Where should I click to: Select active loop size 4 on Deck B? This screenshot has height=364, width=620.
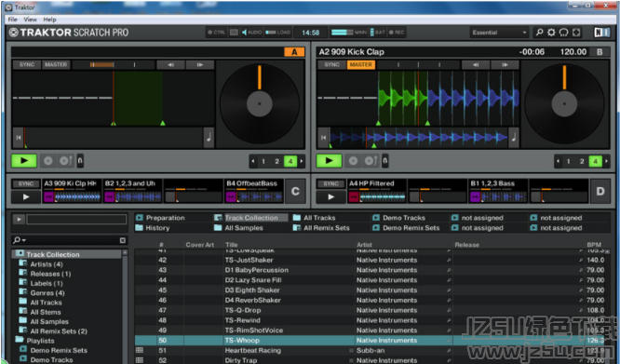coord(595,161)
